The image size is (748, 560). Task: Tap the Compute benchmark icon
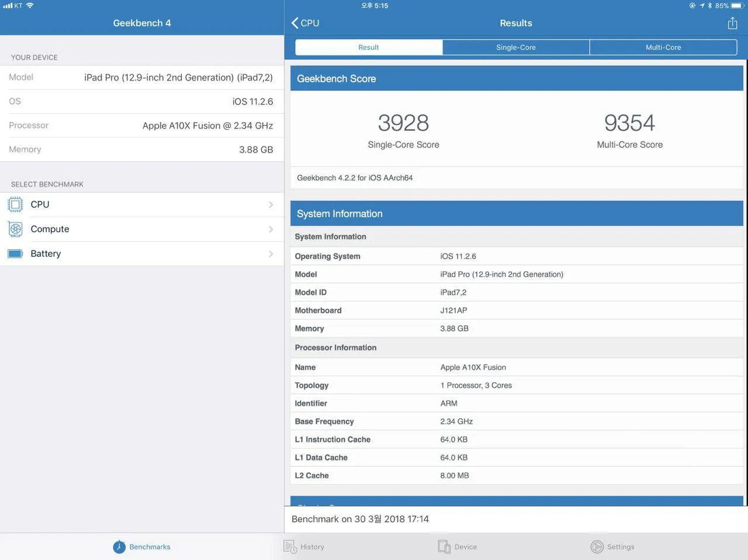(x=15, y=229)
